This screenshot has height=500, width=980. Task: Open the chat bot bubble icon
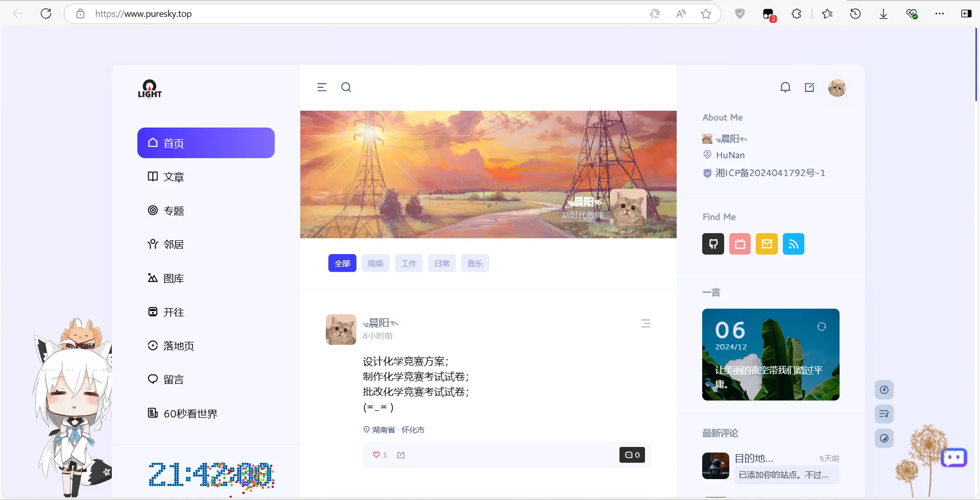tap(954, 458)
